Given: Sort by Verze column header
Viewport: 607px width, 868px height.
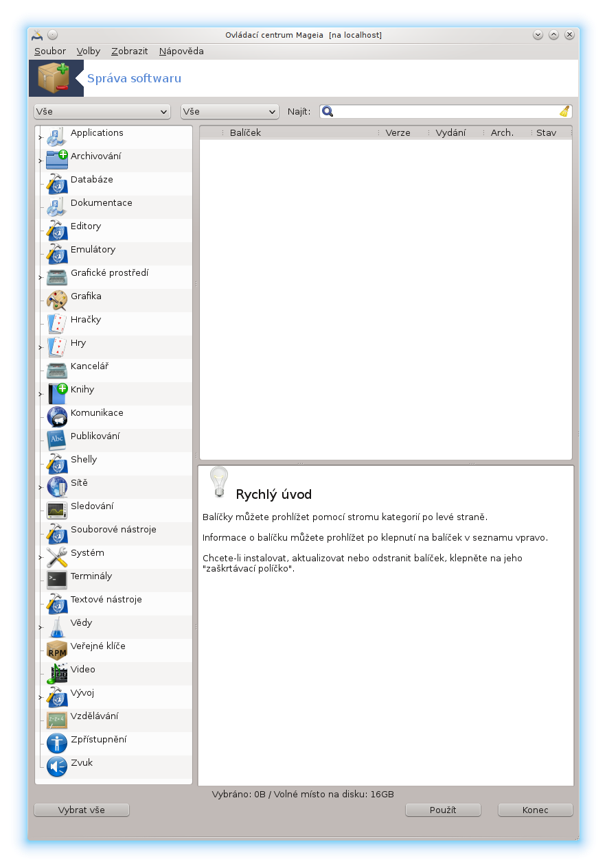Looking at the screenshot, I should [x=404, y=132].
